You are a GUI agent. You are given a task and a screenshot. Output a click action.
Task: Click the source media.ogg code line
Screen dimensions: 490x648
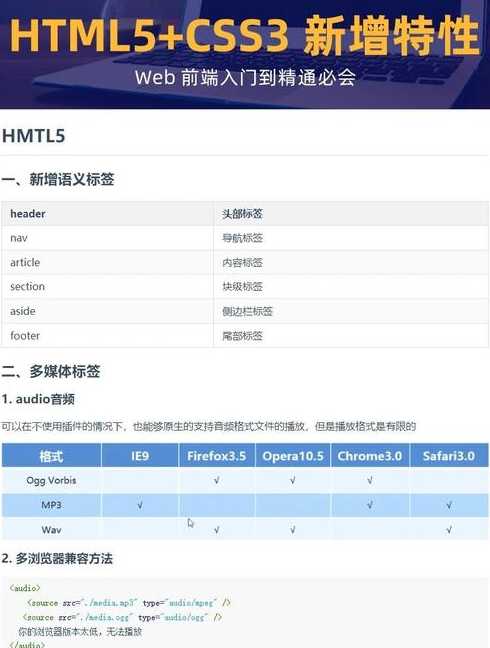(x=122, y=617)
